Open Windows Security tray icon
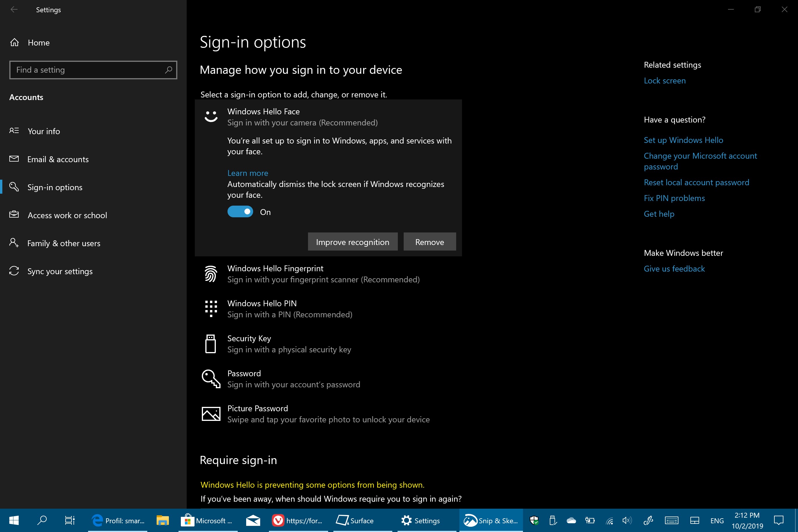Screen dimensions: 798x532 click(x=534, y=520)
